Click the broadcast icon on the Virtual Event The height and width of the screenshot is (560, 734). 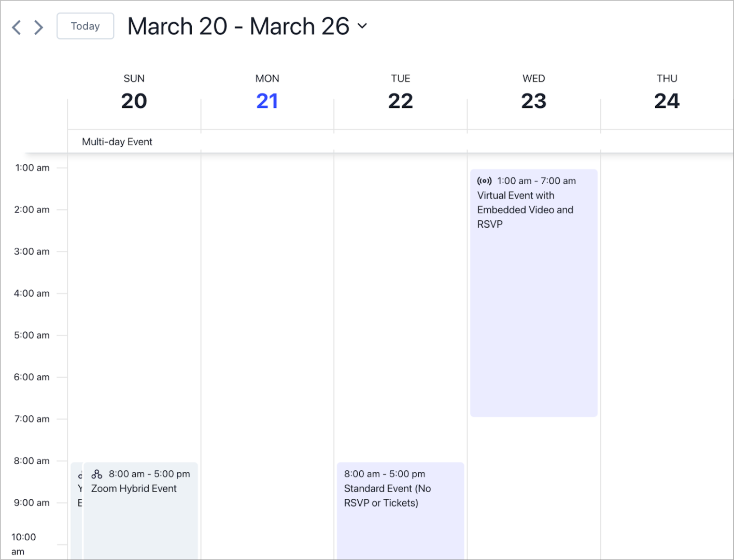484,180
